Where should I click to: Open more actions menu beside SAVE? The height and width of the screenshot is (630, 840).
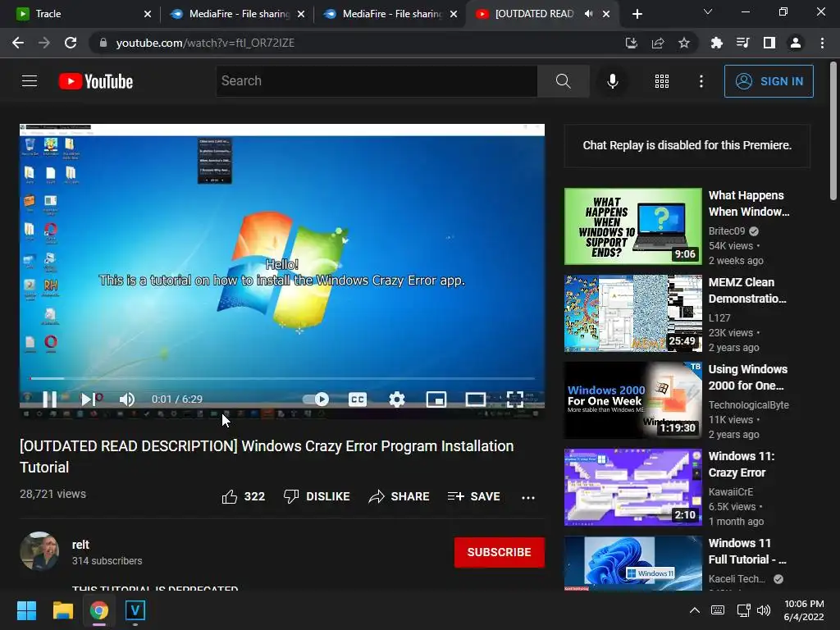(528, 497)
